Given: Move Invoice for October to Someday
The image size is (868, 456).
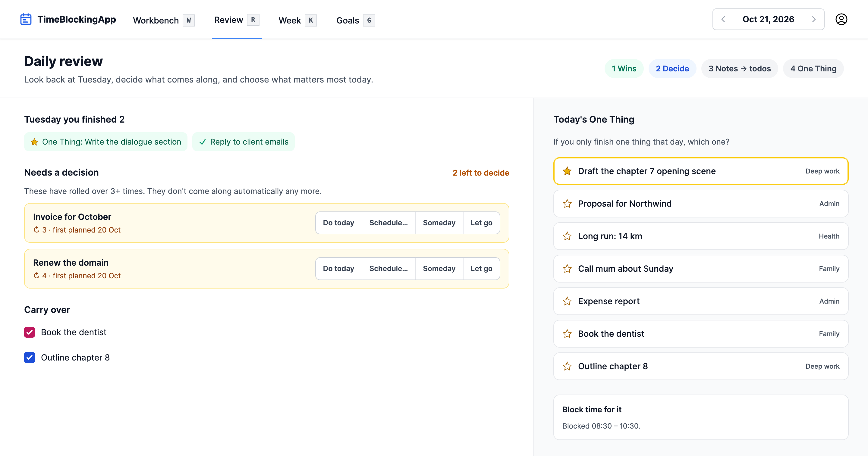Looking at the screenshot, I should click(x=439, y=223).
